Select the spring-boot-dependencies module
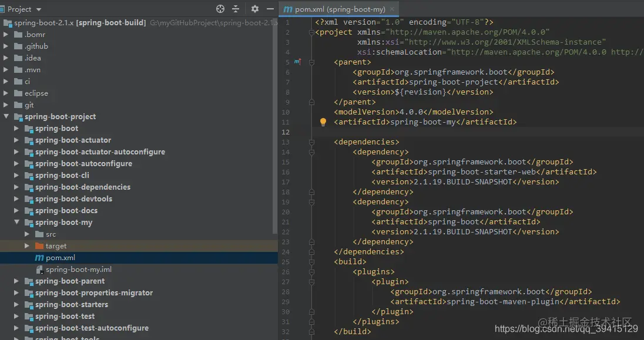This screenshot has width=644, height=340. pos(82,187)
